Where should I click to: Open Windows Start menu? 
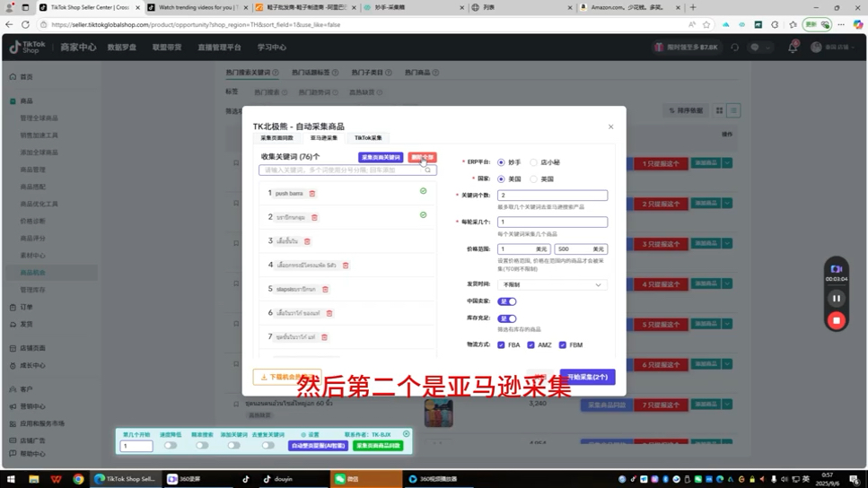[11, 479]
